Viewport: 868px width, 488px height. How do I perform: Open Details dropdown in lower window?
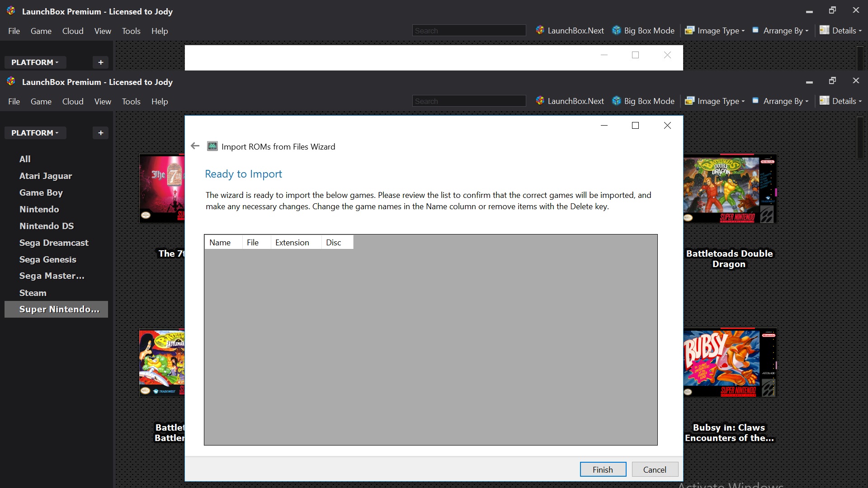[841, 101]
